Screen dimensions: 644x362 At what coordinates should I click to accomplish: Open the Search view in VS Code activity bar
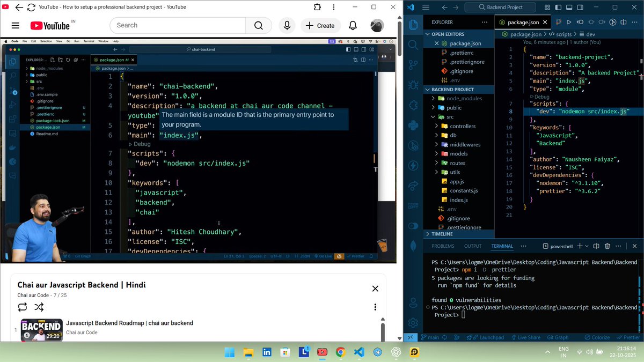pyautogui.click(x=413, y=45)
